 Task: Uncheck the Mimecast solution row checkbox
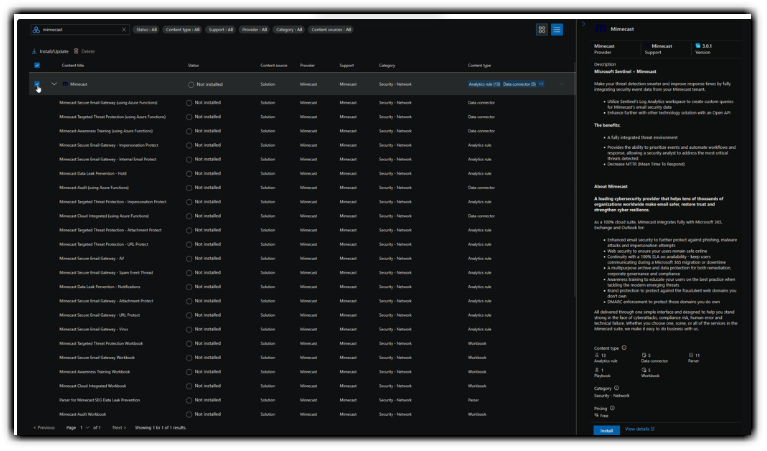[x=37, y=85]
